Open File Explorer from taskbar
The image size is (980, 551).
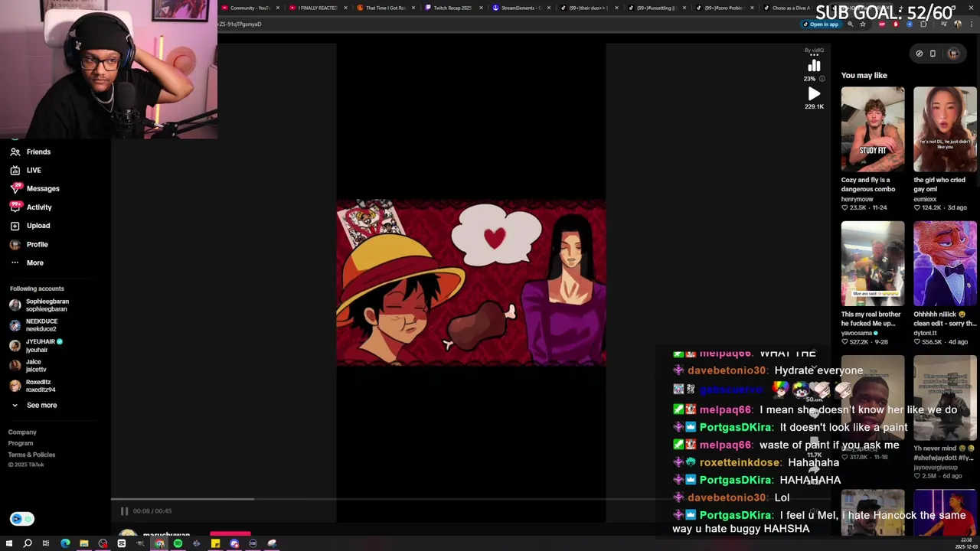click(84, 543)
